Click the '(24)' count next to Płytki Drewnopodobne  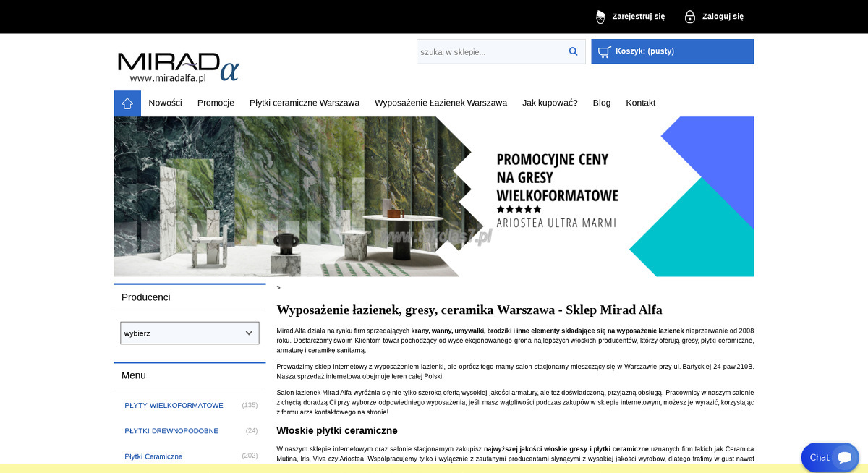(x=252, y=431)
